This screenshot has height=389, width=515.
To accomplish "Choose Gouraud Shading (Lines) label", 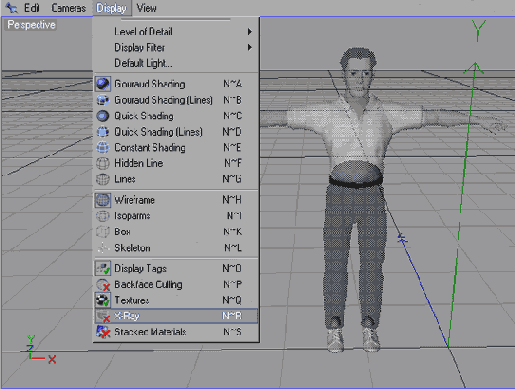I will (163, 100).
